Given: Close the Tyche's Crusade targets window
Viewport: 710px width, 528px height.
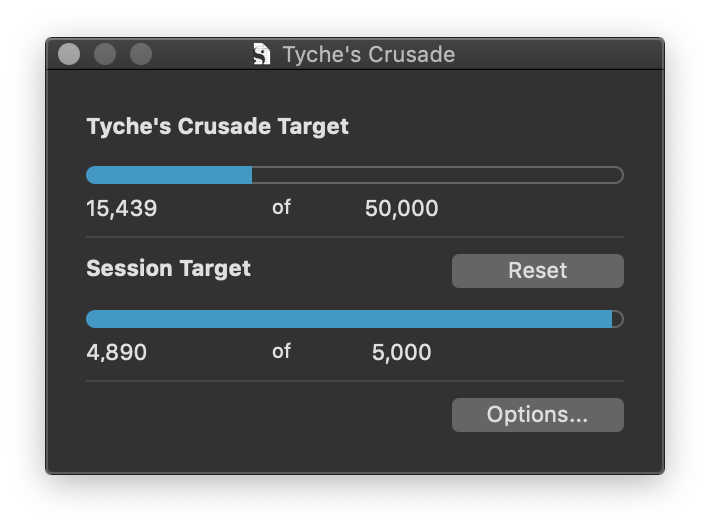Looking at the screenshot, I should coord(69,54).
